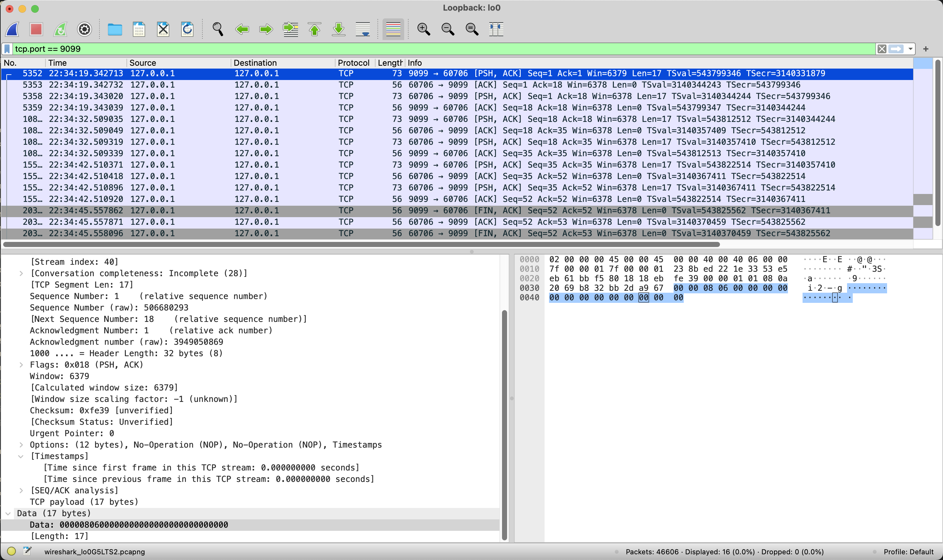Open a capture file
Viewport: 943px width, 560px height.
115,29
